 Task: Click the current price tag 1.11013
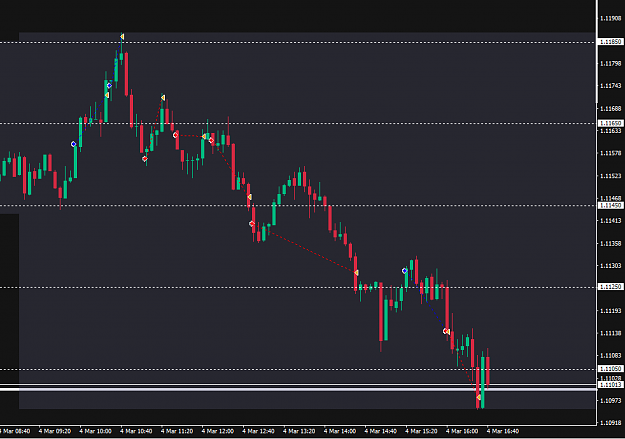pos(611,385)
